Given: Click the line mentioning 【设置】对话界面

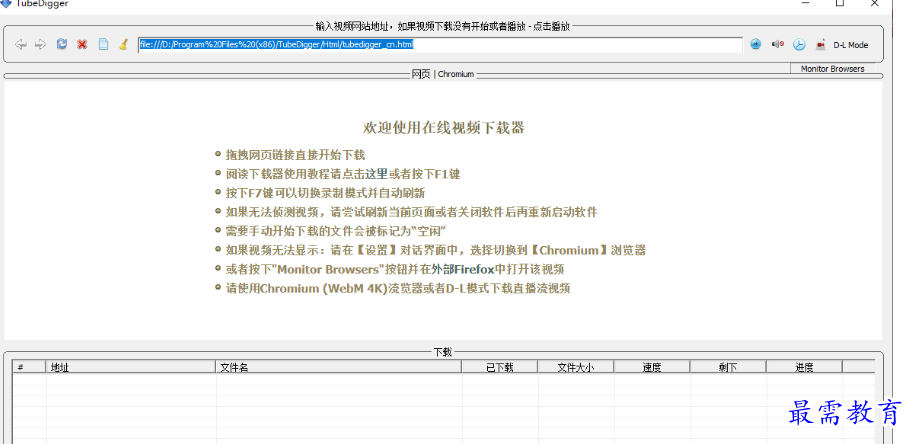Looking at the screenshot, I should [436, 250].
